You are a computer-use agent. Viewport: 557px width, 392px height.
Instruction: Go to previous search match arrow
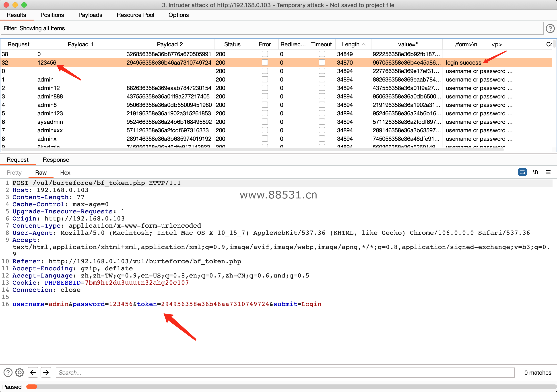(x=33, y=372)
